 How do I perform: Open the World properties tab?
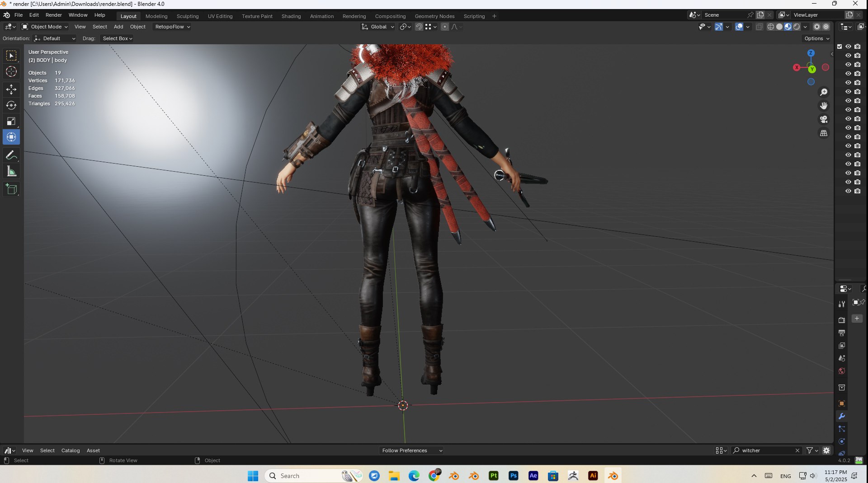(x=842, y=371)
